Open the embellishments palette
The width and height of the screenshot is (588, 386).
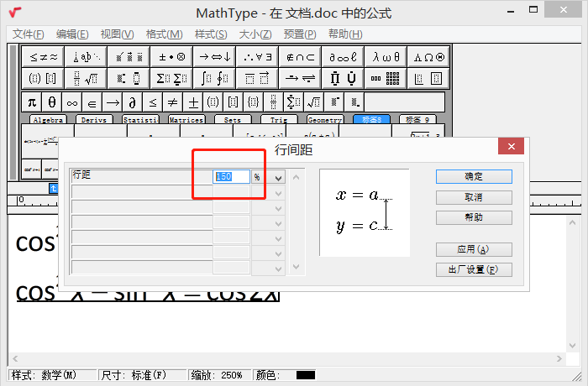[x=129, y=57]
